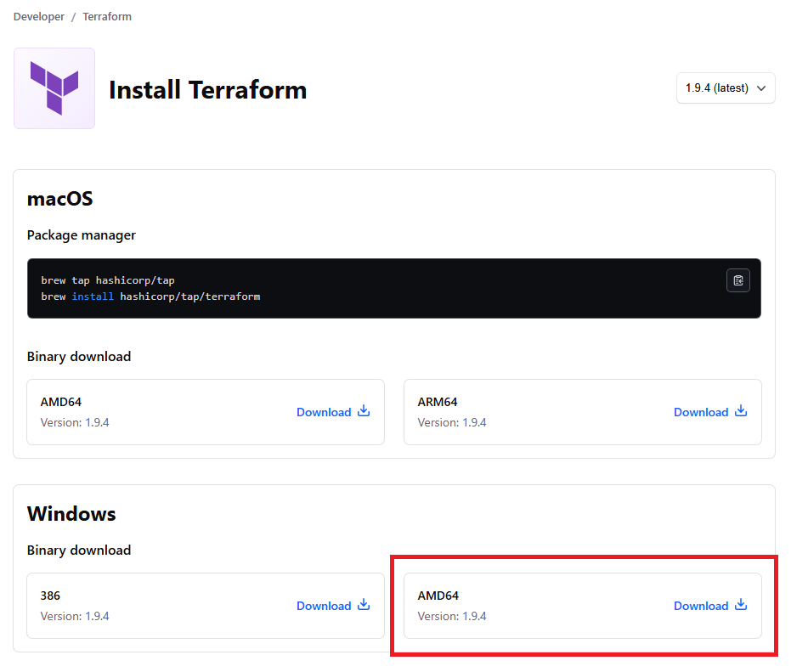Select the Windows 386 download card
The image size is (791, 672).
[x=206, y=606]
